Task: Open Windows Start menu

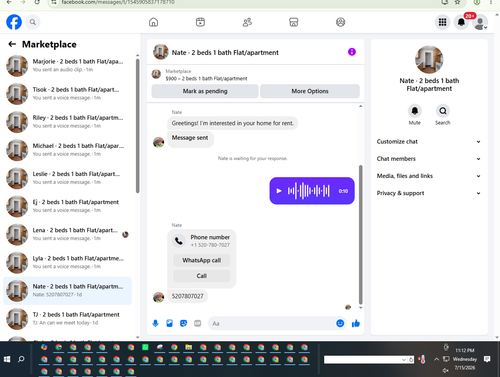Action: click(7, 359)
